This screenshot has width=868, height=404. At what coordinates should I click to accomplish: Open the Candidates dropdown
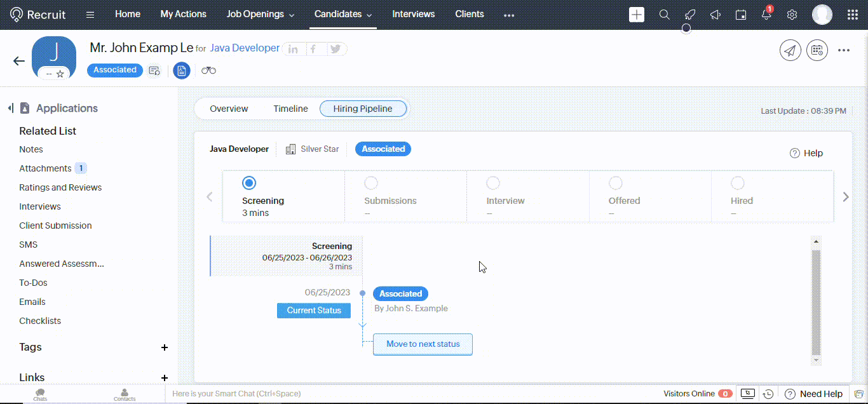pos(342,14)
